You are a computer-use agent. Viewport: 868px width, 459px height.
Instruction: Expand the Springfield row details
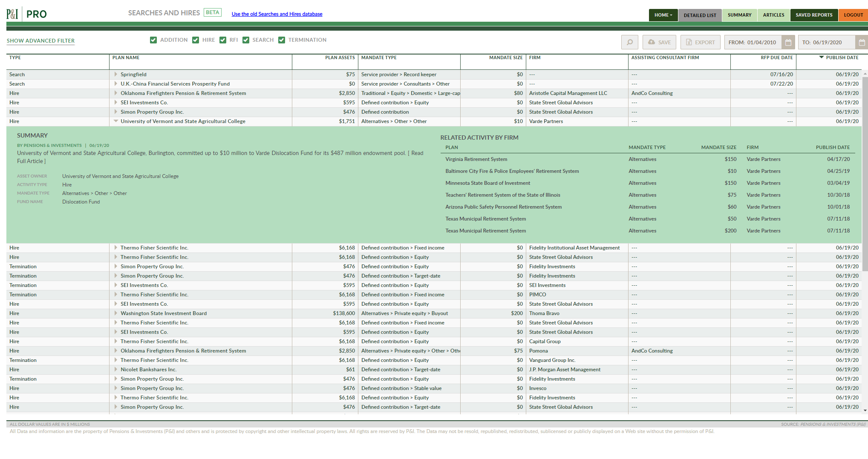[x=115, y=75]
